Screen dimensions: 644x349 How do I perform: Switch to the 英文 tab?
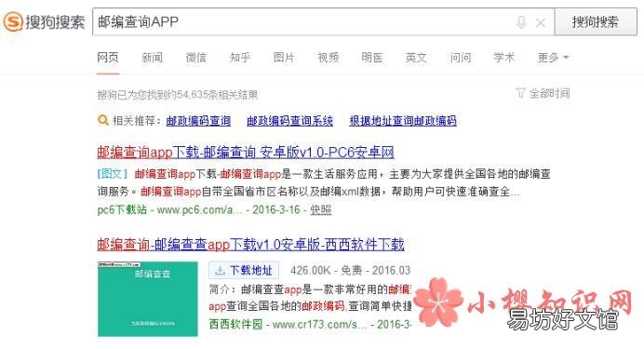tap(416, 58)
